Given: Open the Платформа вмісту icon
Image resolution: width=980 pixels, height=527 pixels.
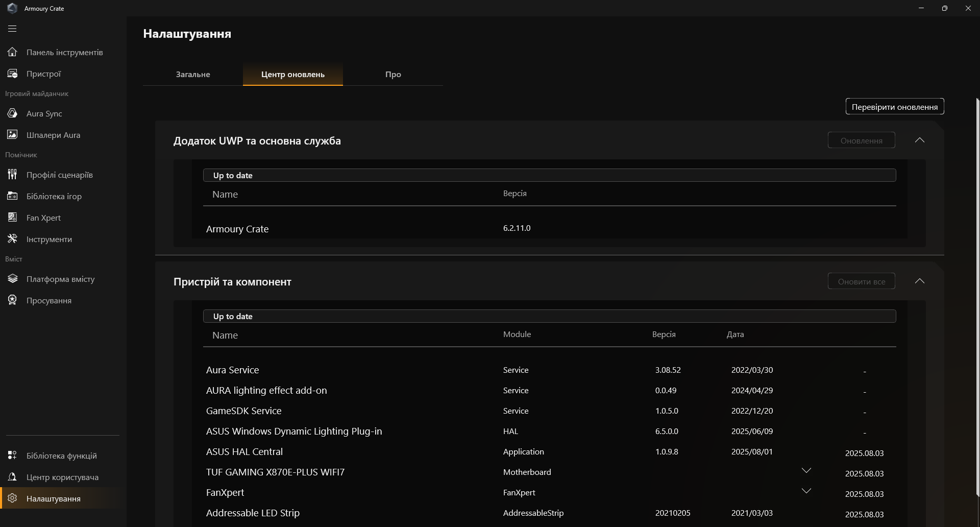Looking at the screenshot, I should (12, 279).
